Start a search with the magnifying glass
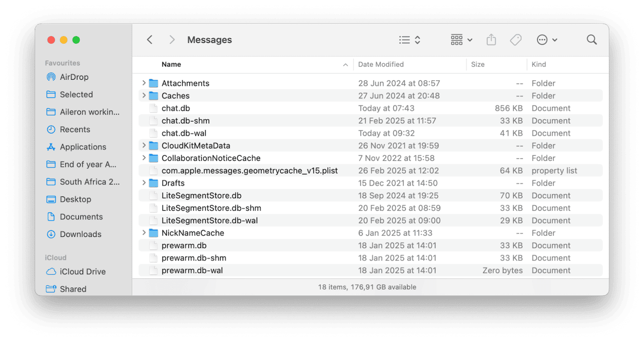The image size is (644, 342). click(x=591, y=39)
